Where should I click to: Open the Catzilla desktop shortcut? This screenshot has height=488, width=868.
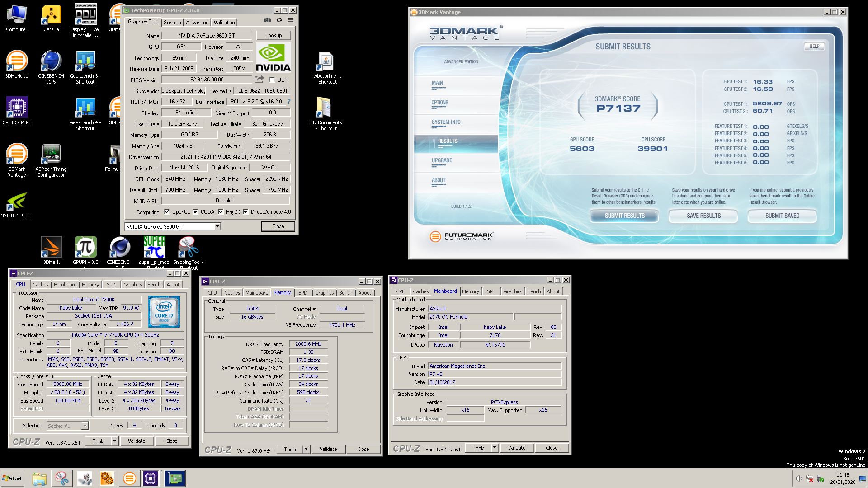(x=51, y=19)
